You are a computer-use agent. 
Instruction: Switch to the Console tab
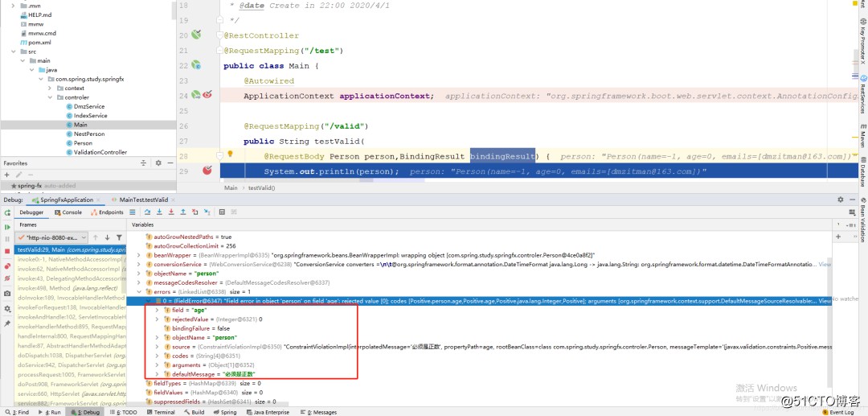[x=68, y=212]
